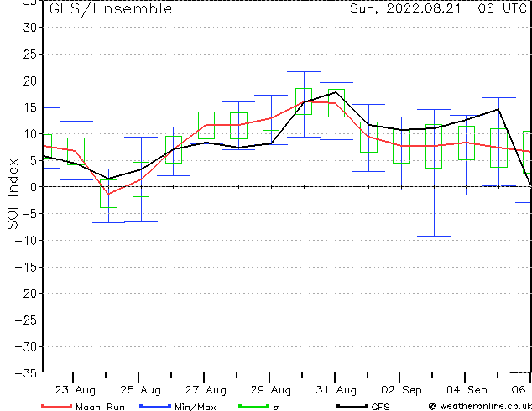The height and width of the screenshot is (411, 532).
Task: Click the '29 Aug' x-axis label
Action: pos(271,390)
